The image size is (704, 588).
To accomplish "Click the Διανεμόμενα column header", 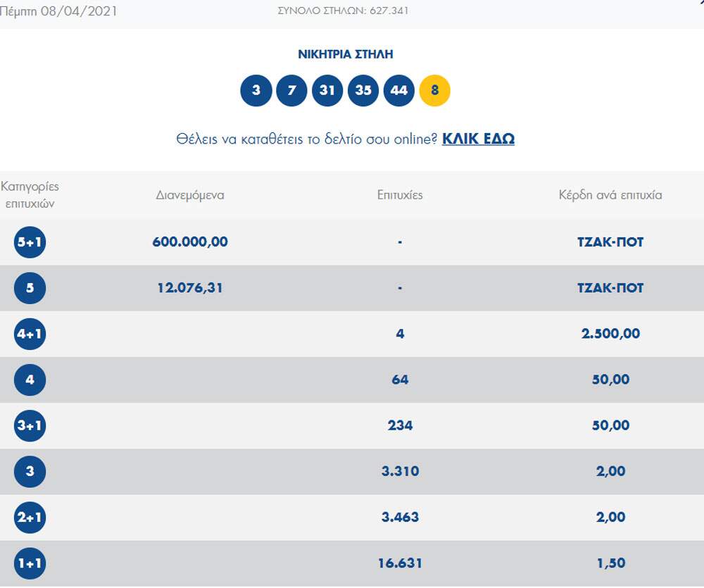I will pyautogui.click(x=190, y=195).
